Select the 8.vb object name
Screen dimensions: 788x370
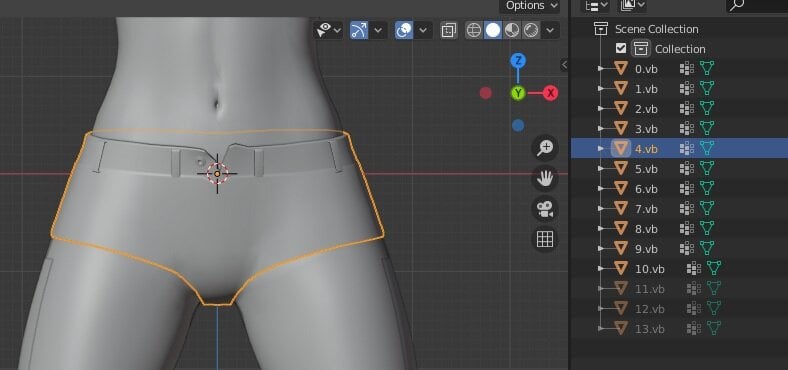646,229
